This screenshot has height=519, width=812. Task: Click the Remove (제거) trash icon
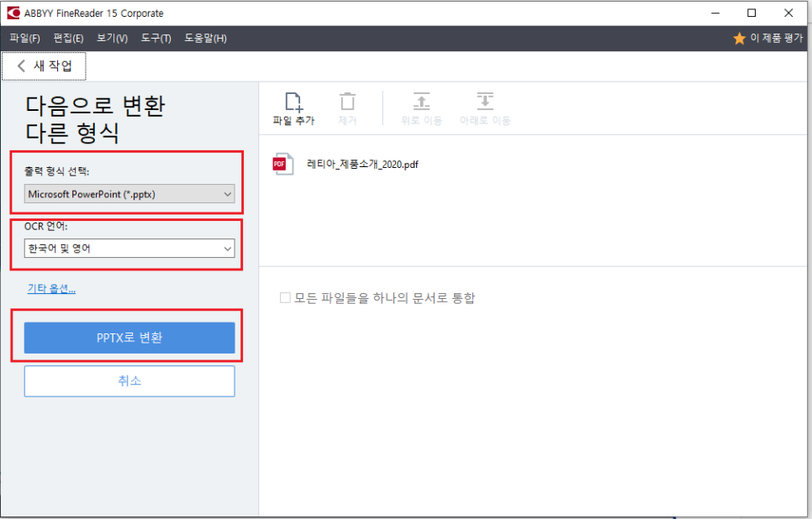347,102
